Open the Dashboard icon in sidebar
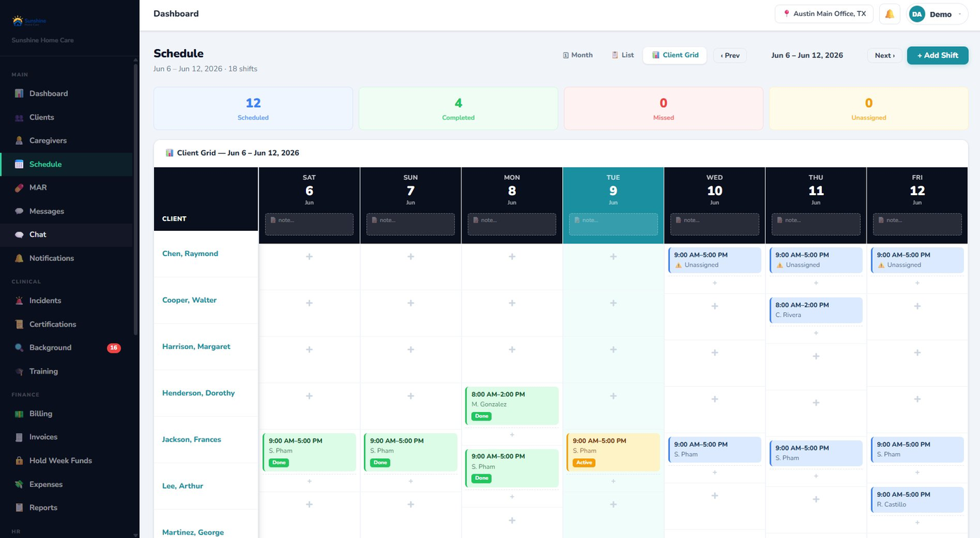980x538 pixels. [19, 94]
